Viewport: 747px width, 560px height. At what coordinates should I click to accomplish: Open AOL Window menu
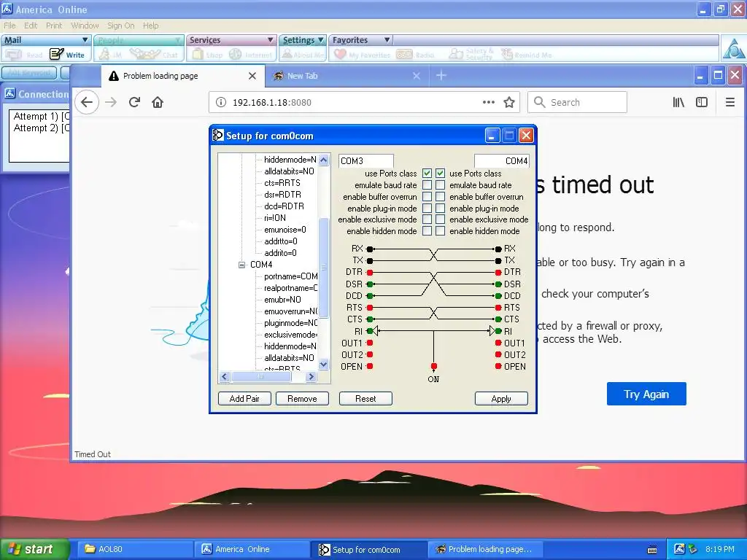pos(85,26)
